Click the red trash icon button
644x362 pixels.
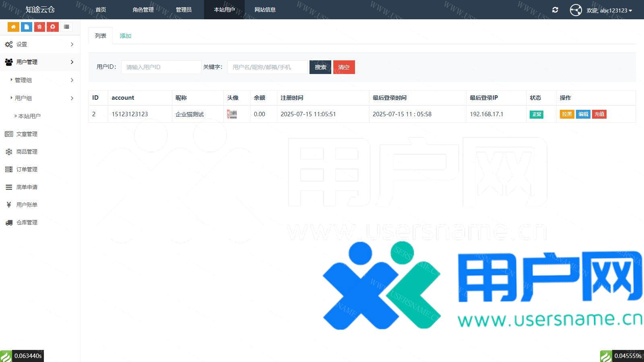click(39, 27)
